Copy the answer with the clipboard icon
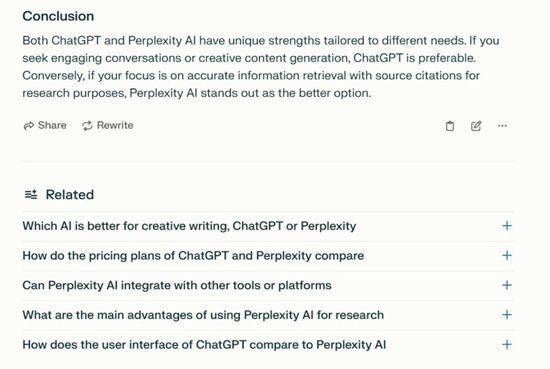550x369 pixels. point(450,126)
